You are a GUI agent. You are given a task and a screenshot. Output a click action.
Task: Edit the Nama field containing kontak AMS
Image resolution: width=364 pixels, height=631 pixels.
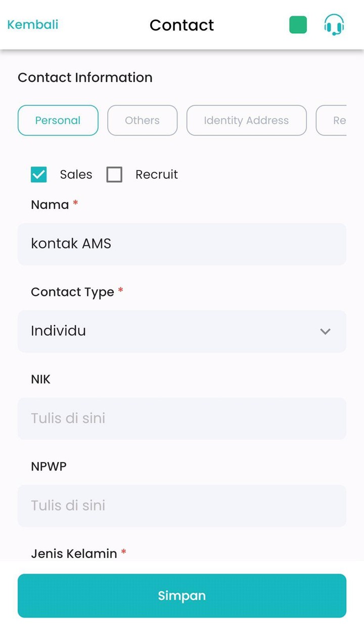[x=182, y=244]
